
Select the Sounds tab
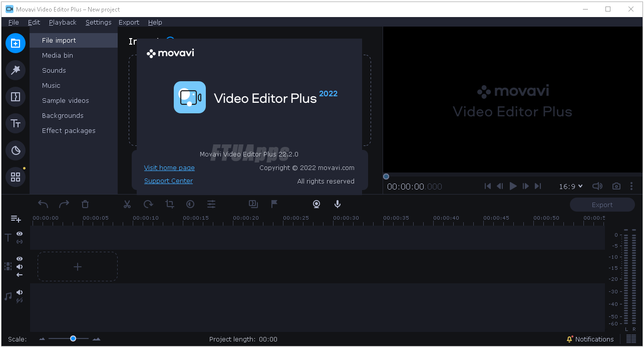point(74,70)
